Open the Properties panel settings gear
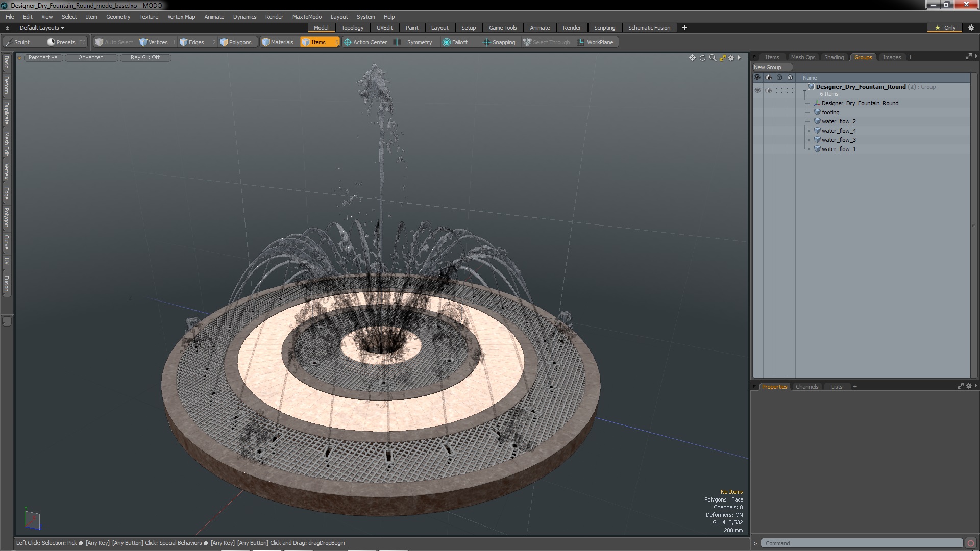 click(x=969, y=386)
